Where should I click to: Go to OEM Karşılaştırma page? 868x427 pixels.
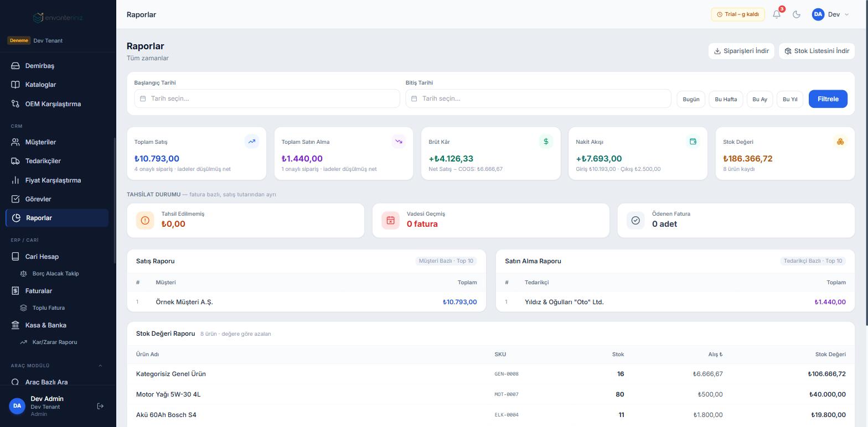57,104
